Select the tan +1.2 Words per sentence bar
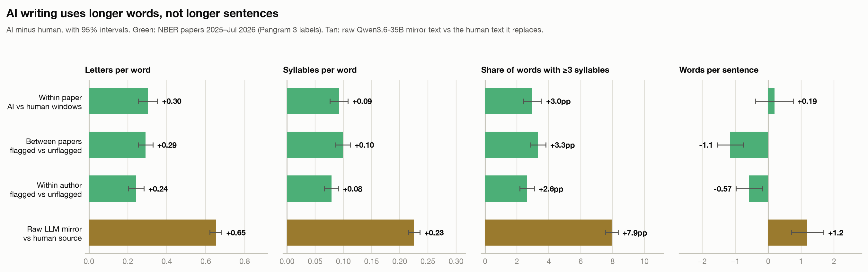868x272 pixels. (x=788, y=232)
